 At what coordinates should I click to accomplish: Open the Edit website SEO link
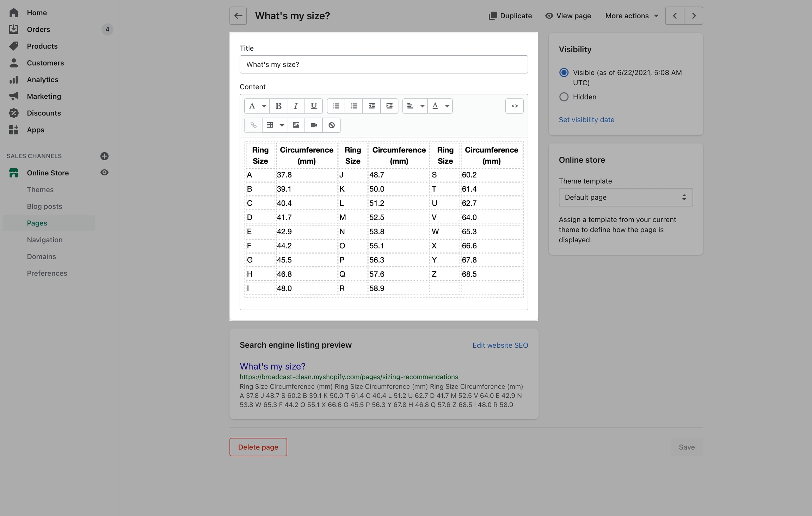(x=500, y=345)
